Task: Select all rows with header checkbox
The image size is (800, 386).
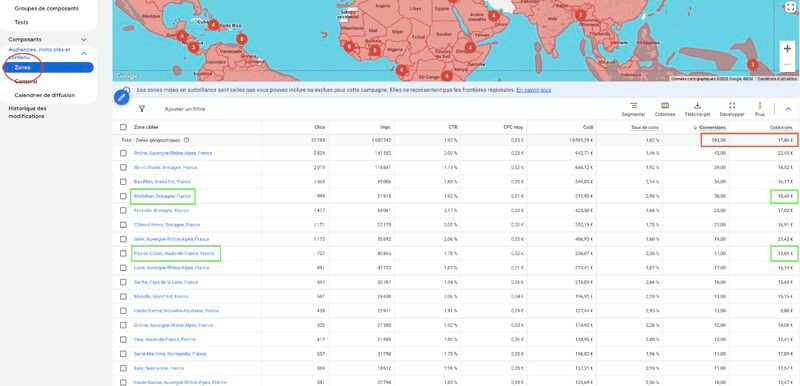Action: [x=123, y=127]
